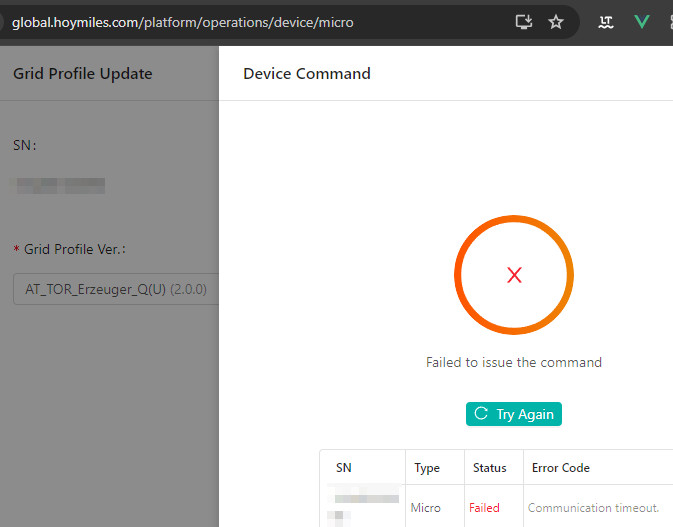Screen dimensions: 673x527
Task: Click the red X failure icon
Action: tap(514, 275)
